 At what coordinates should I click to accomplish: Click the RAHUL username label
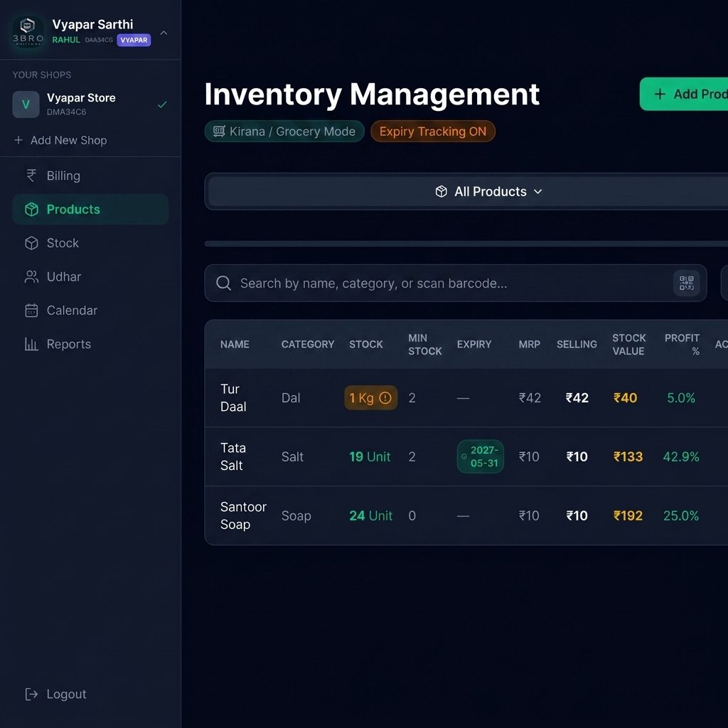tap(66, 40)
